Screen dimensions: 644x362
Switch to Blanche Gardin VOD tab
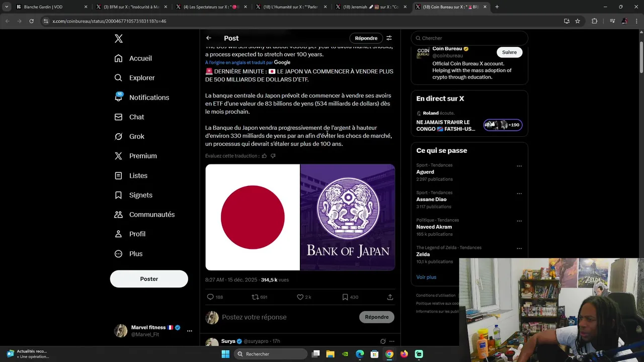tap(52, 7)
